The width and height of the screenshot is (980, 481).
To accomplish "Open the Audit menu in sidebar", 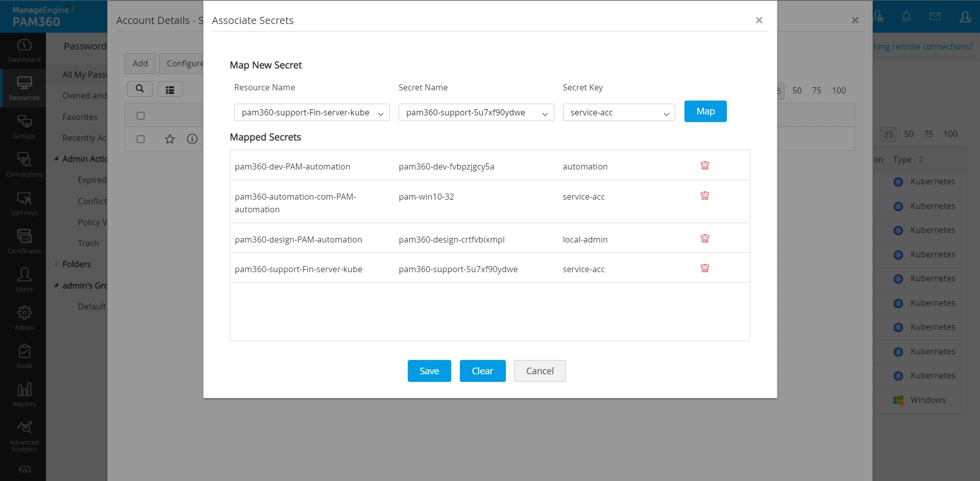I will click(x=24, y=357).
